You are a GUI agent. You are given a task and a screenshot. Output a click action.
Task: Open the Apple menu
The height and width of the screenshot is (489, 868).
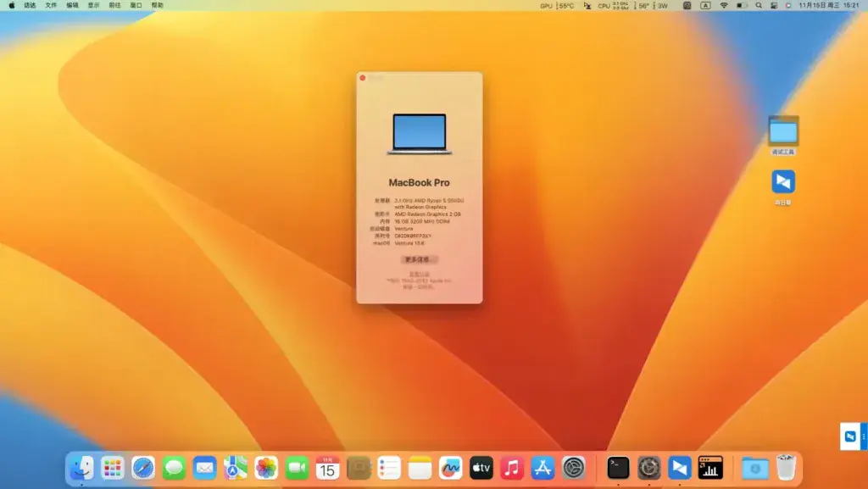pos(12,6)
